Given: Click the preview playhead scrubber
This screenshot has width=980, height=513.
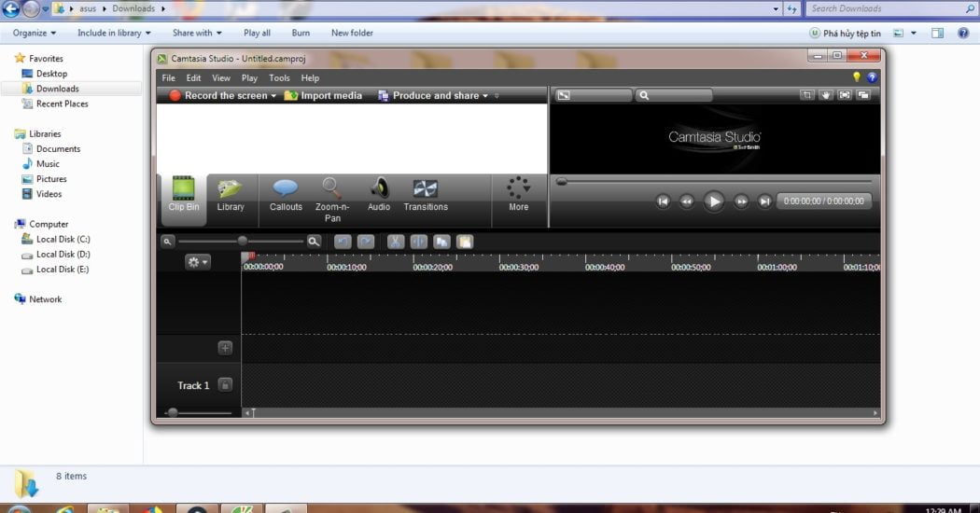Looking at the screenshot, I should [x=562, y=182].
